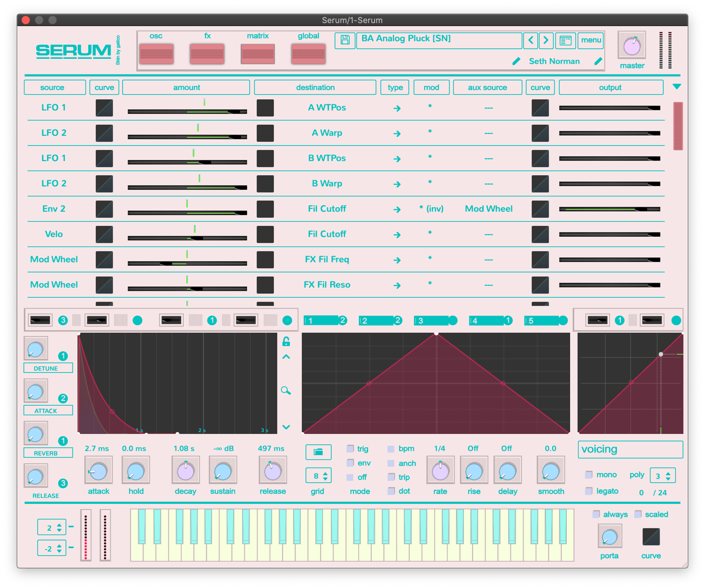Click the porta curve square icon
The image size is (705, 588).
click(651, 537)
